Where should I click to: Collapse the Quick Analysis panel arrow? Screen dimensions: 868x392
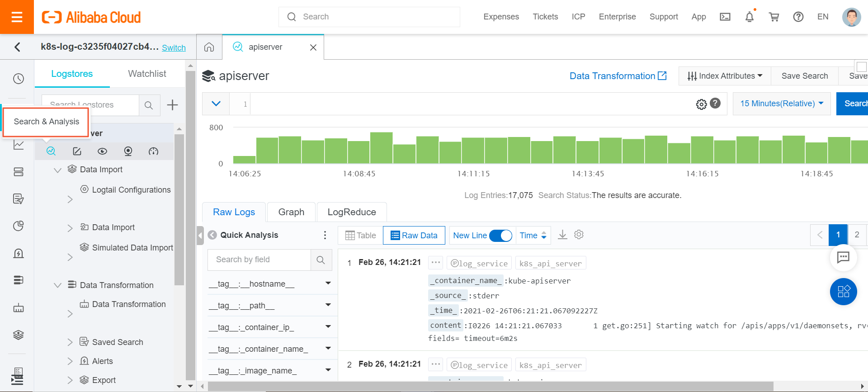click(x=212, y=235)
